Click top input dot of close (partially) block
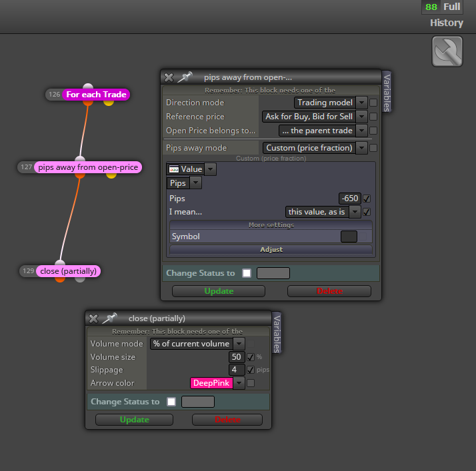This screenshot has height=471, width=476. [60, 263]
